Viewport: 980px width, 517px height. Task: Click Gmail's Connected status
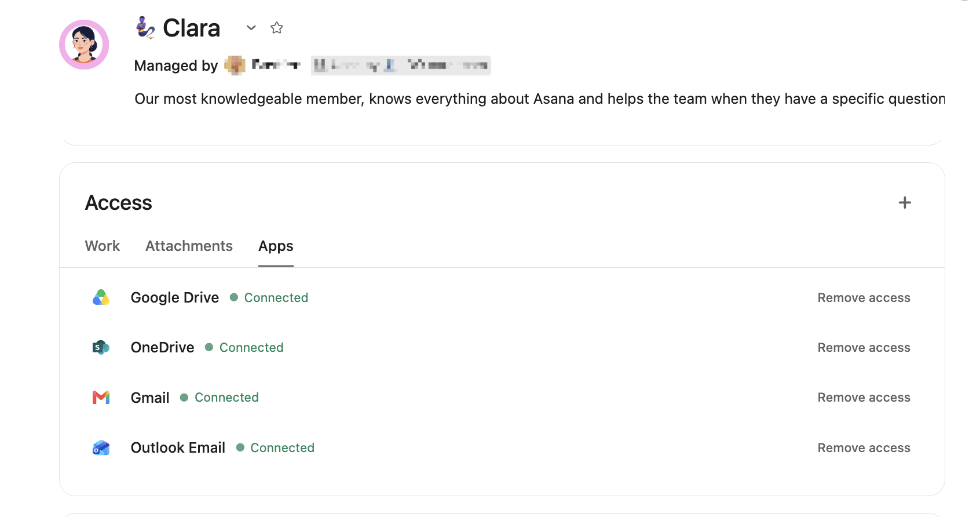coord(220,398)
